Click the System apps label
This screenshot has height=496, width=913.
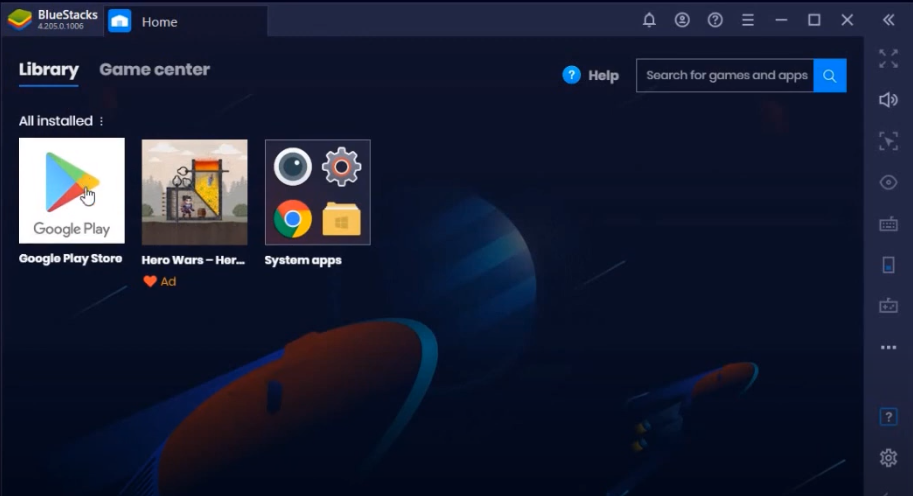point(303,260)
